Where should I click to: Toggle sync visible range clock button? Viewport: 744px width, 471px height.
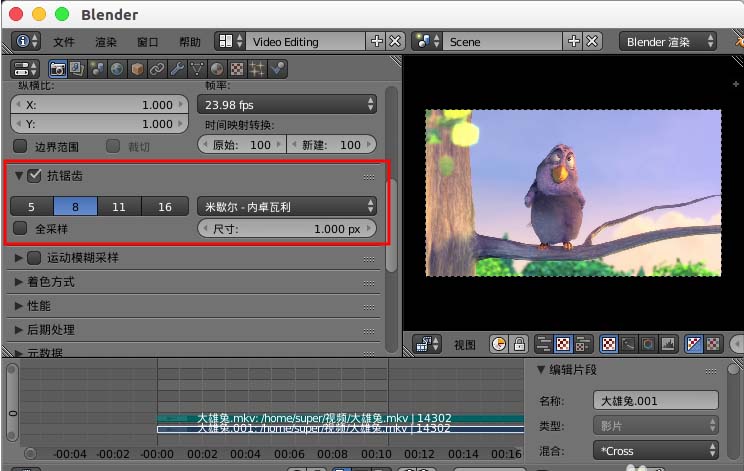(x=499, y=344)
